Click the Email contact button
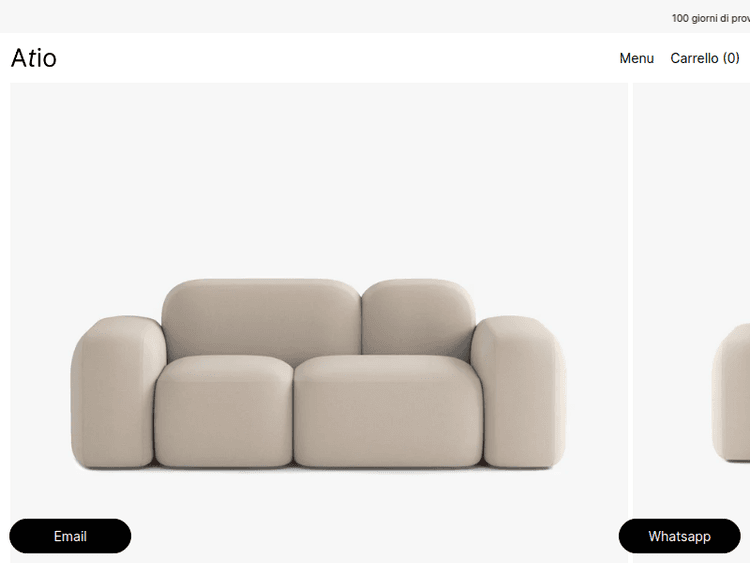 tap(70, 536)
